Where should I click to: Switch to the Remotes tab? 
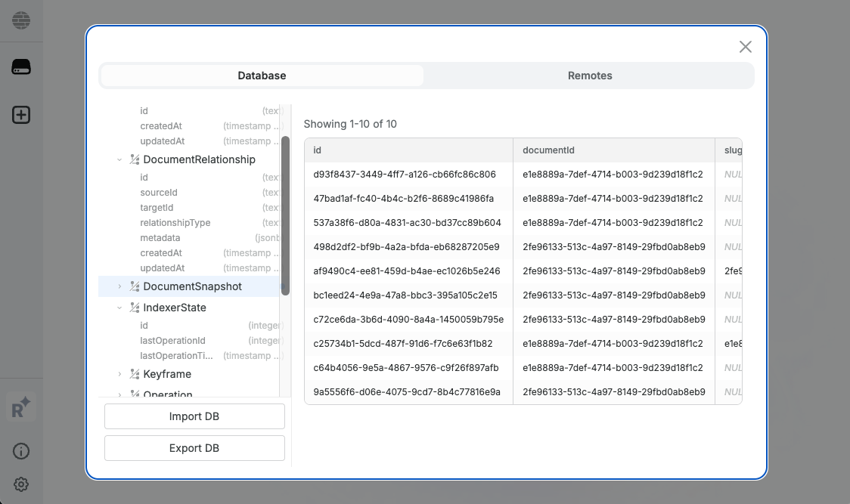590,76
